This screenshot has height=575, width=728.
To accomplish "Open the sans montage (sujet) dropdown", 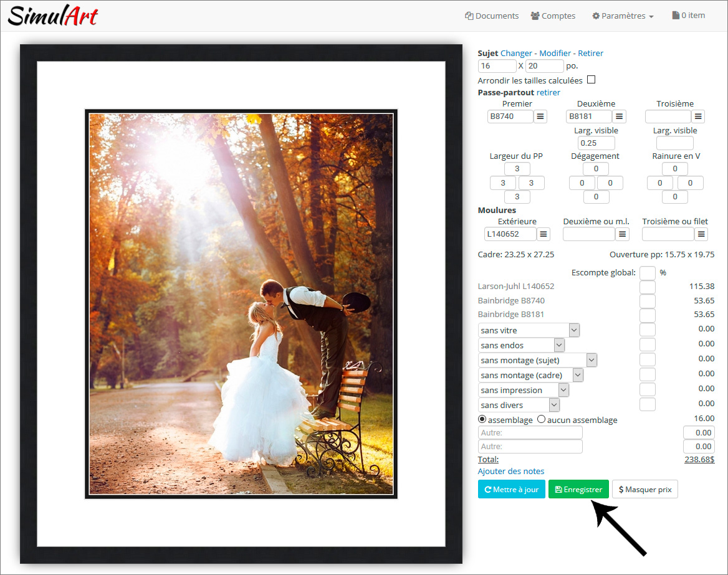I will click(x=538, y=360).
